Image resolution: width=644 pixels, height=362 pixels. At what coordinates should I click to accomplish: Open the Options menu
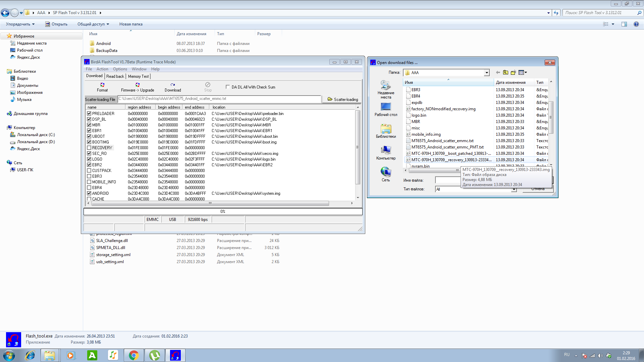[x=120, y=69]
